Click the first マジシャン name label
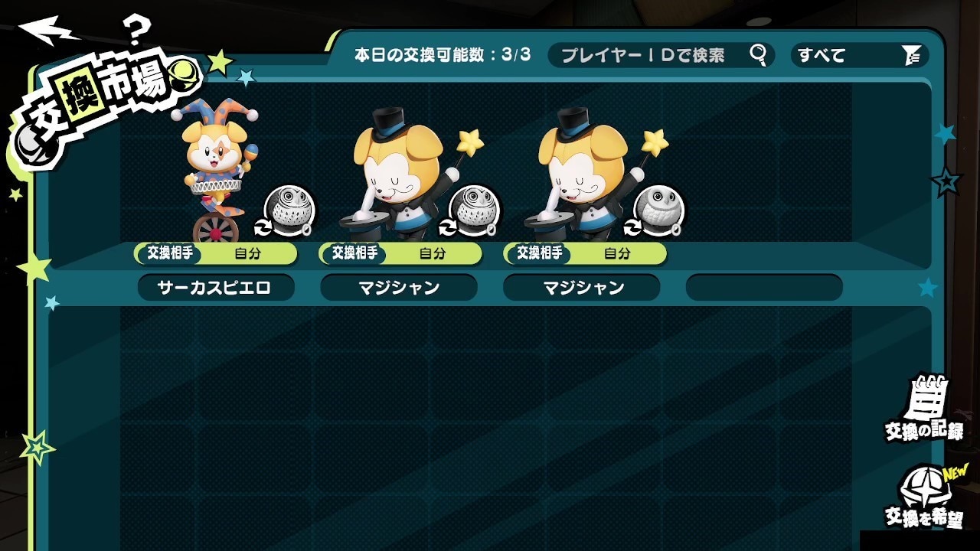980x551 pixels. coord(399,288)
